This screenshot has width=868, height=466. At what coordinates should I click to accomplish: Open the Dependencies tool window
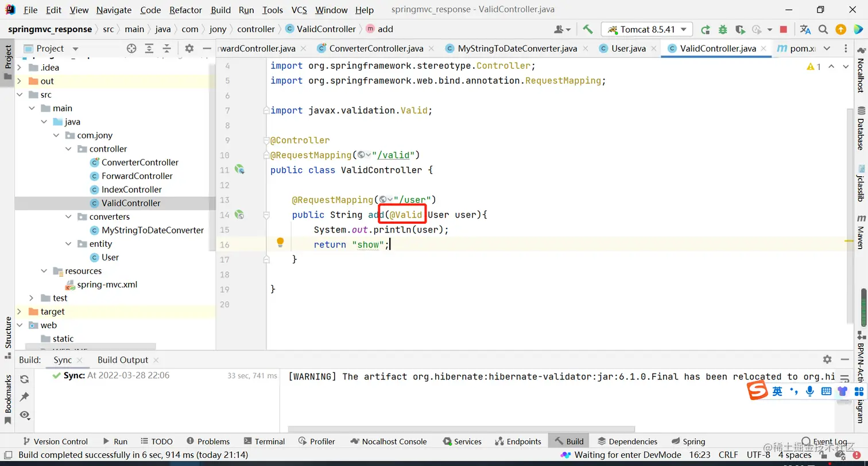coord(627,441)
